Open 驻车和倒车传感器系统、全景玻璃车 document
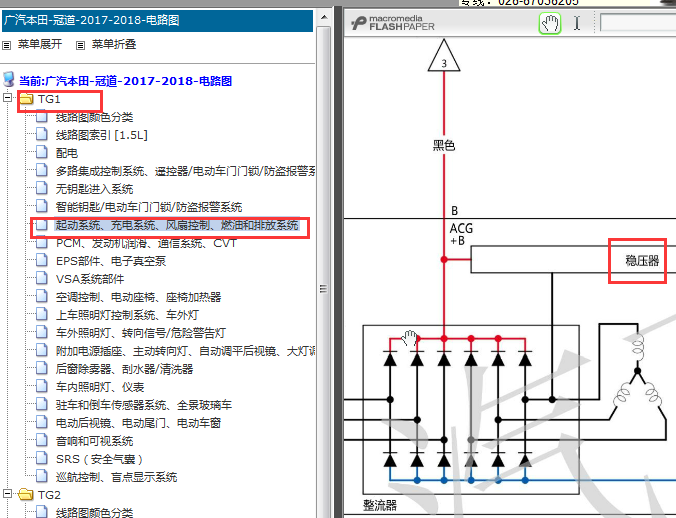676x518 pixels. pyautogui.click(x=144, y=405)
